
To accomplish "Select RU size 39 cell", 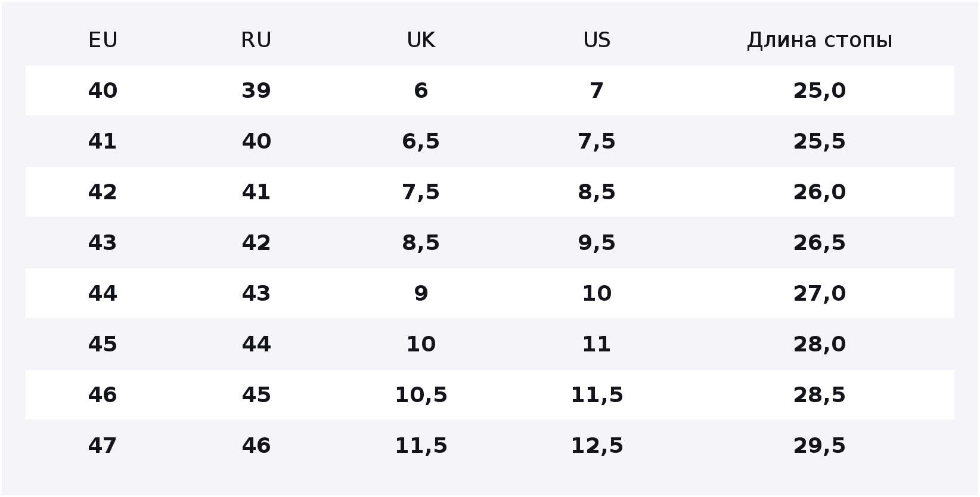I will (x=256, y=91).
